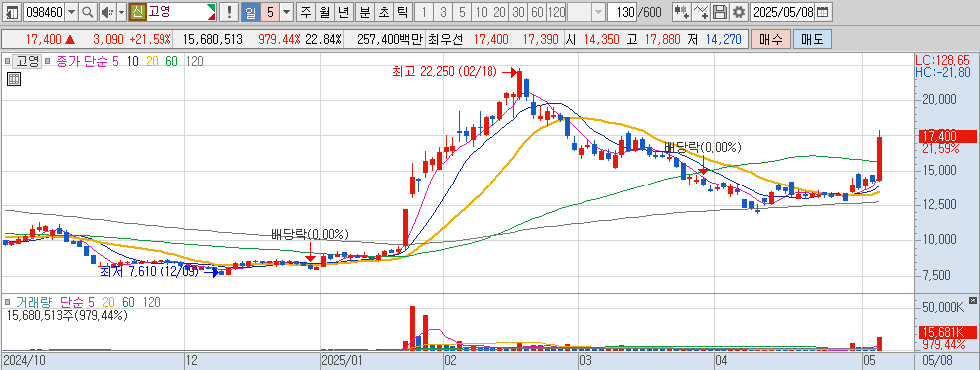
Task: Expand the stock code 098460 dropdown
Action: click(x=71, y=11)
